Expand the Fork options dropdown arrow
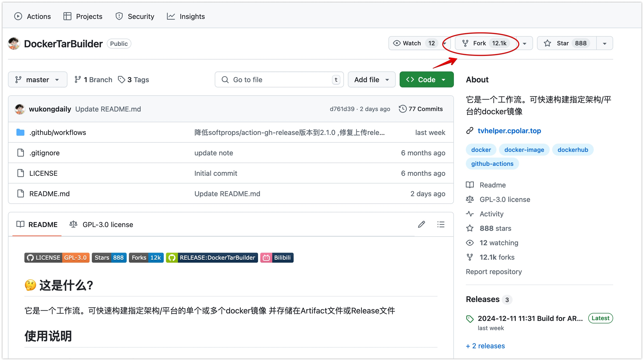The height and width of the screenshot is (361, 644). (x=525, y=43)
